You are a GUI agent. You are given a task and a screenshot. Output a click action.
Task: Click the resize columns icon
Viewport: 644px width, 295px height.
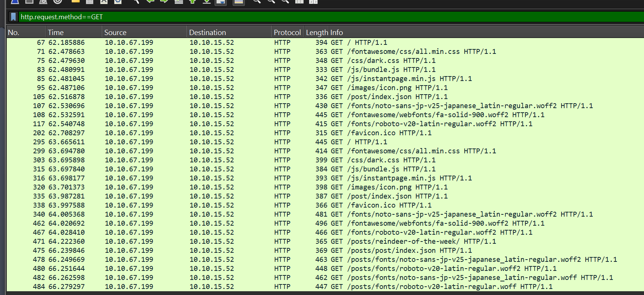tap(299, 2)
